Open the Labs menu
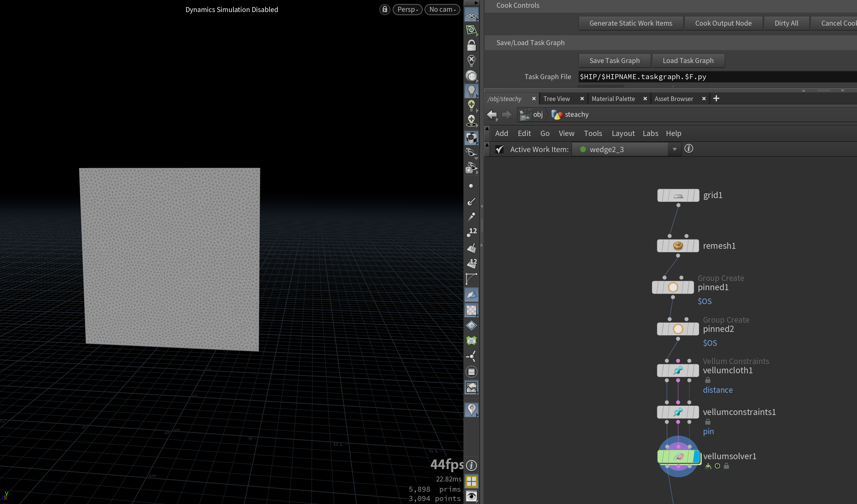Image resolution: width=857 pixels, height=504 pixels. coord(650,133)
